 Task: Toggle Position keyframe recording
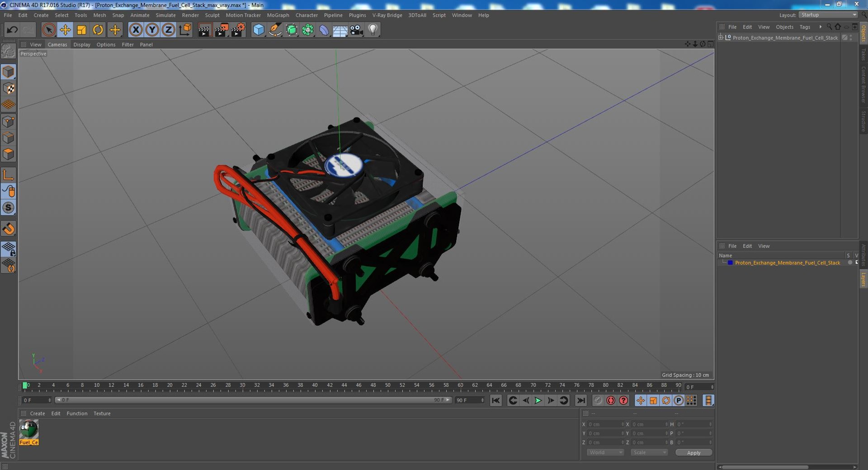(641, 400)
